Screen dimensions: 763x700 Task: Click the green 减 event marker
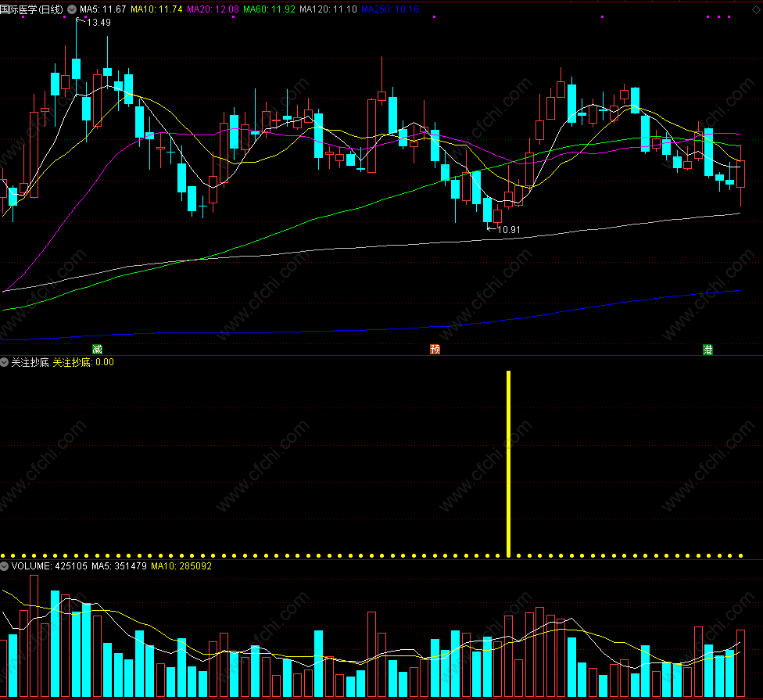tap(97, 349)
